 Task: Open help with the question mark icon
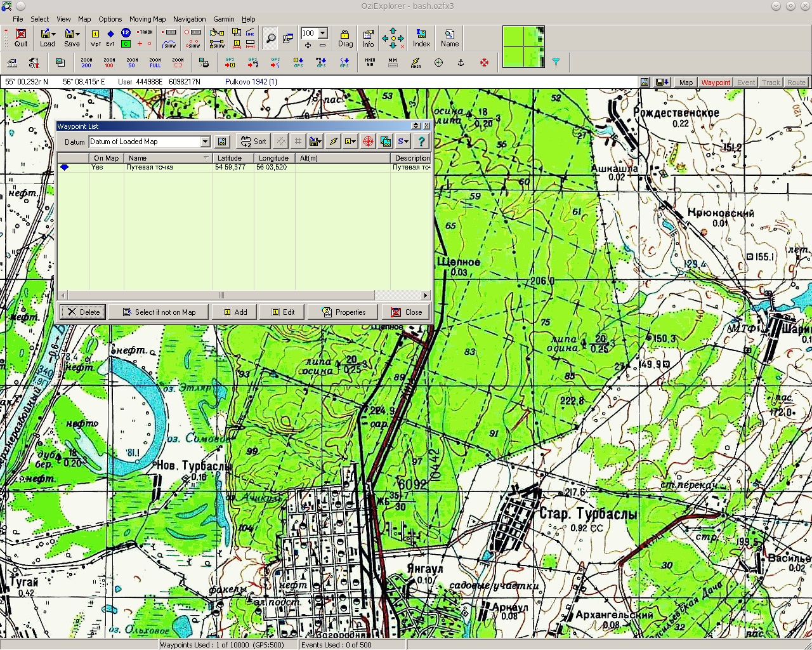click(x=421, y=142)
